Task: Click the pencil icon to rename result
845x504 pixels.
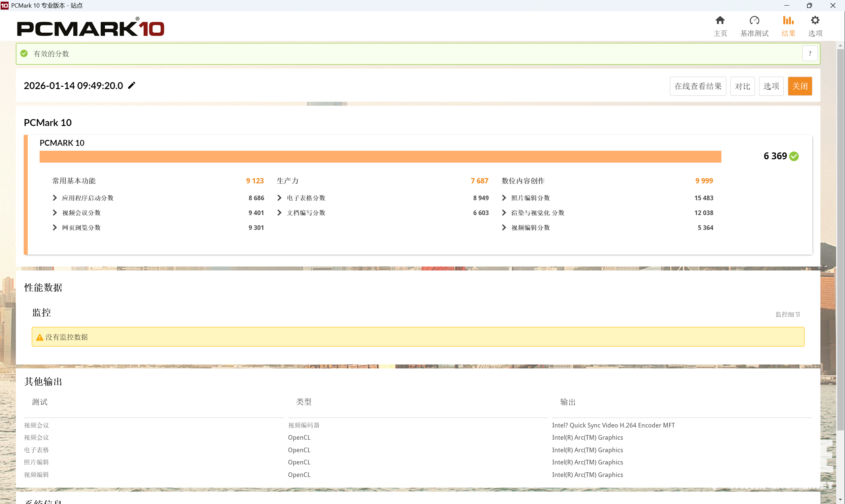Action: pos(131,85)
